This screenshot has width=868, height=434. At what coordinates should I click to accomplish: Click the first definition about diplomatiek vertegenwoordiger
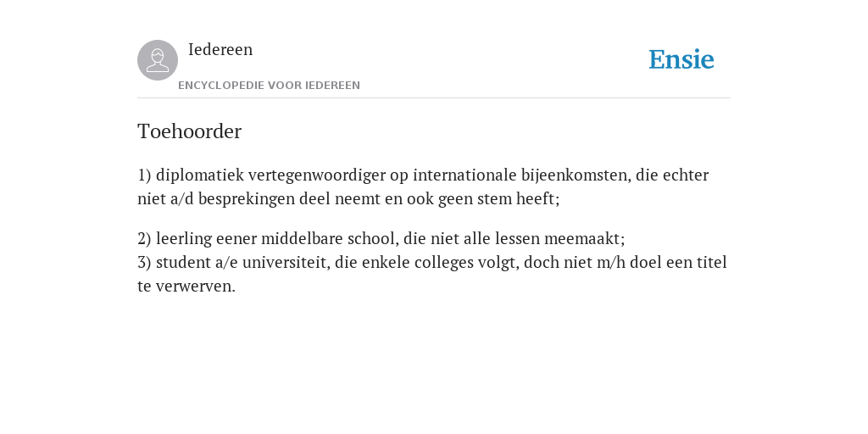[423, 186]
